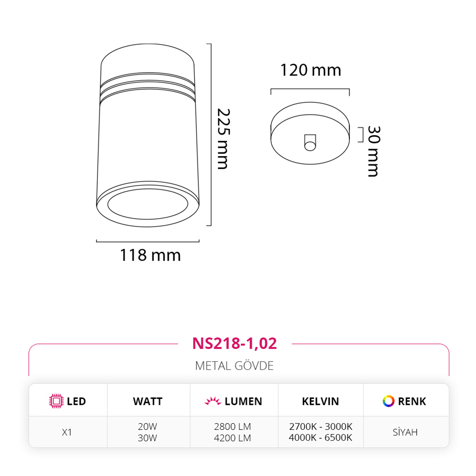Click the METAL GÖVDE subtitle
Image resolution: width=476 pixels, height=476 pixels.
(x=234, y=366)
